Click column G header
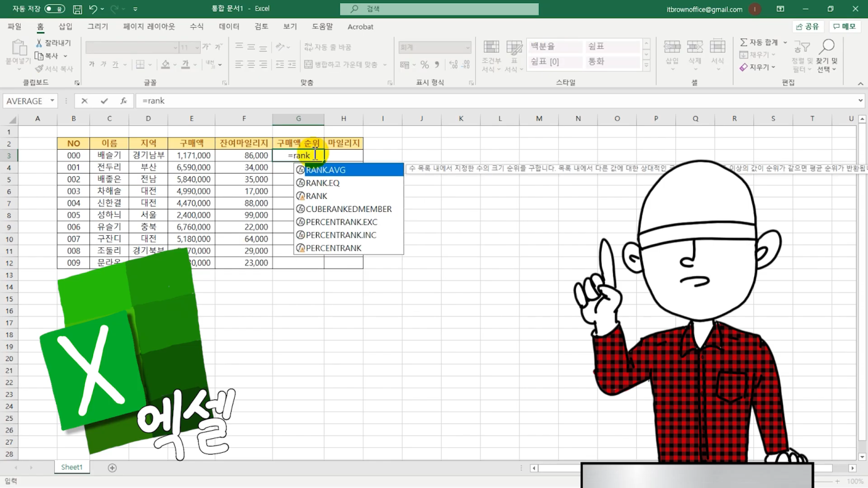This screenshot has width=868, height=488. click(x=298, y=119)
